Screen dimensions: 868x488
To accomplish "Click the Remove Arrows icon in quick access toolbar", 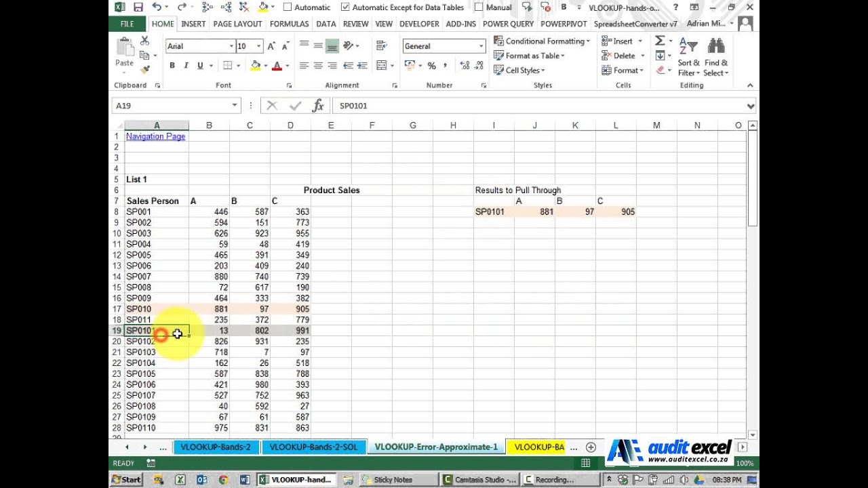I will (244, 7).
